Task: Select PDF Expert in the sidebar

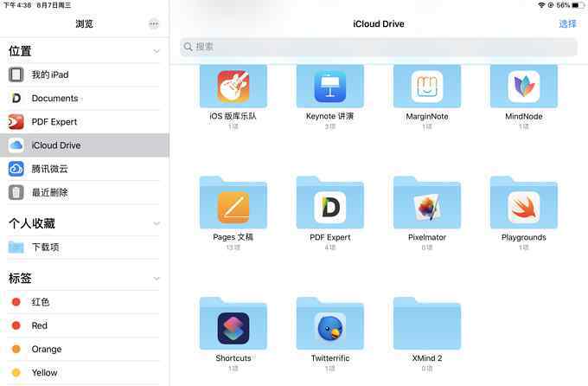Action: (x=85, y=122)
